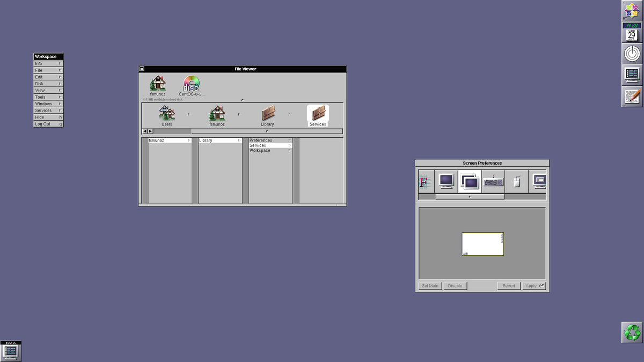Open the single-monitor Display preferences icon

447,181
